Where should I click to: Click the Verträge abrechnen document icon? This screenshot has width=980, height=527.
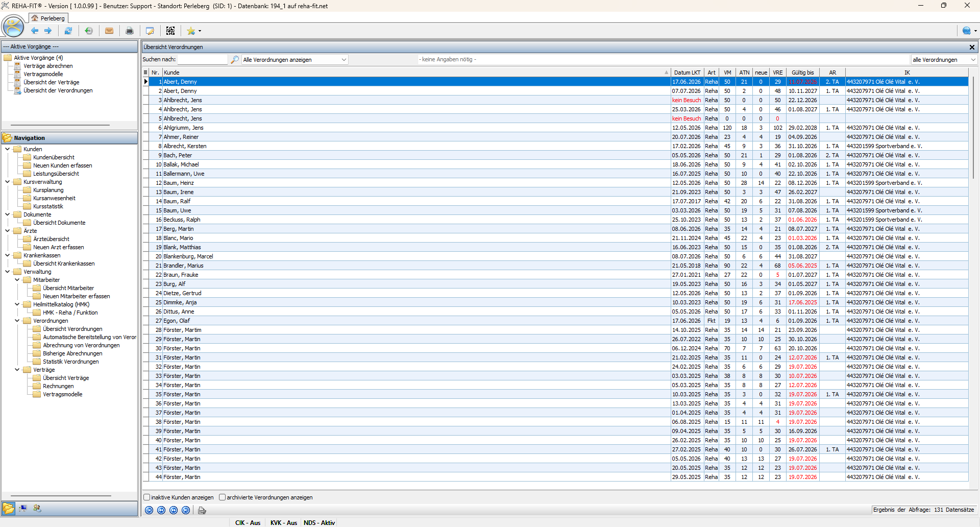[x=18, y=66]
